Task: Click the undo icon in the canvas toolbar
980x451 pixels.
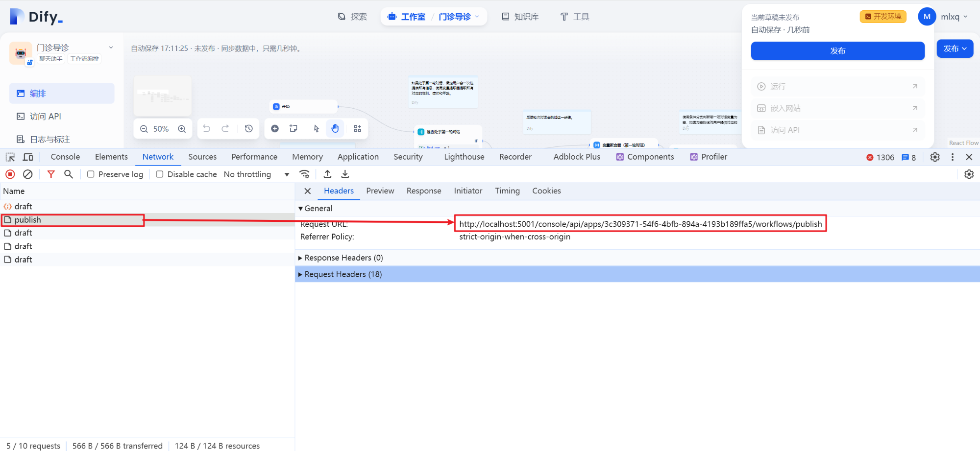Action: [206, 128]
